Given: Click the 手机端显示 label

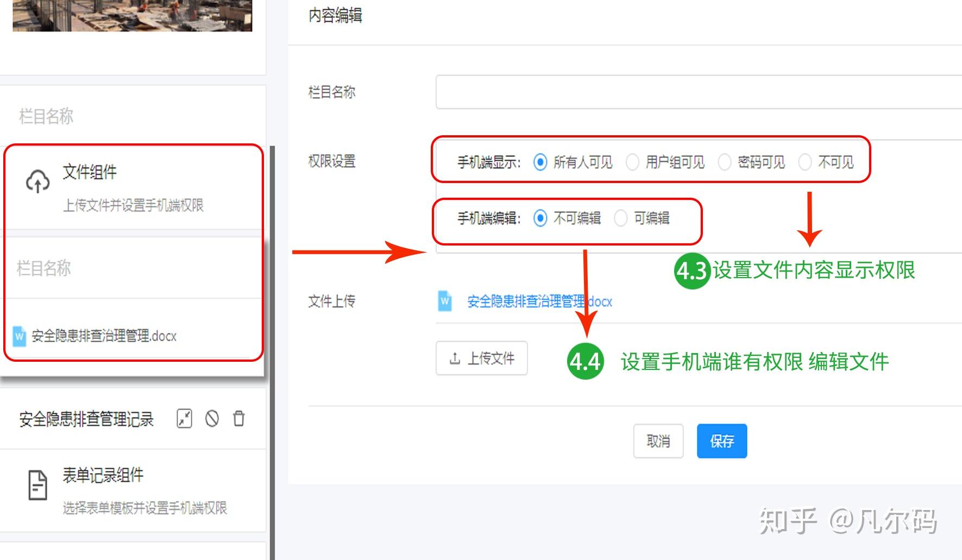Looking at the screenshot, I should click(489, 162).
